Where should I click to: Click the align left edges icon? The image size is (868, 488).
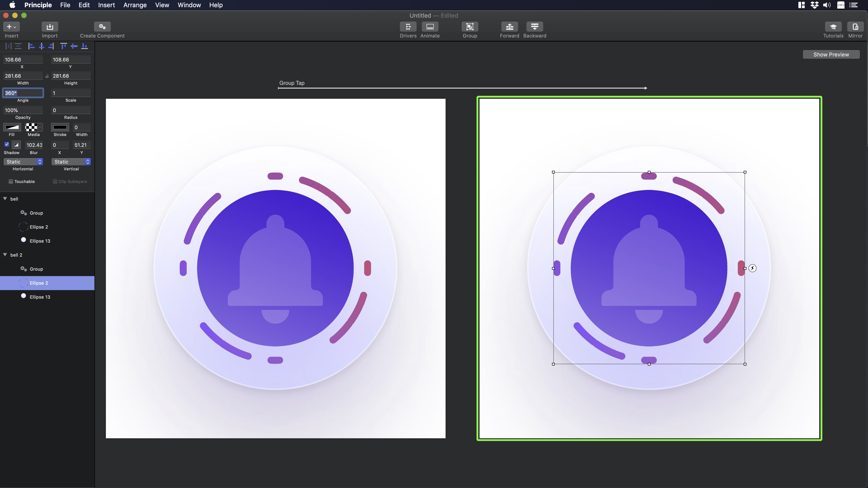pyautogui.click(x=31, y=46)
